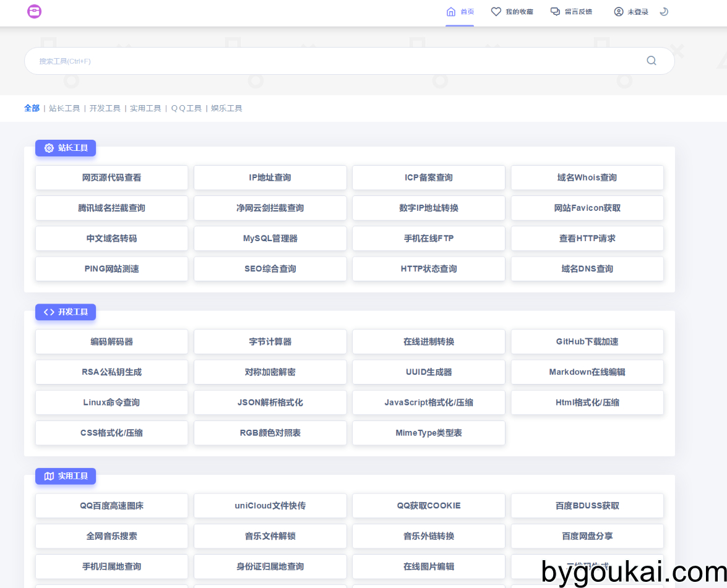The width and height of the screenshot is (727, 588).
Task: Open IP地址查询 tool
Action: click(x=270, y=177)
